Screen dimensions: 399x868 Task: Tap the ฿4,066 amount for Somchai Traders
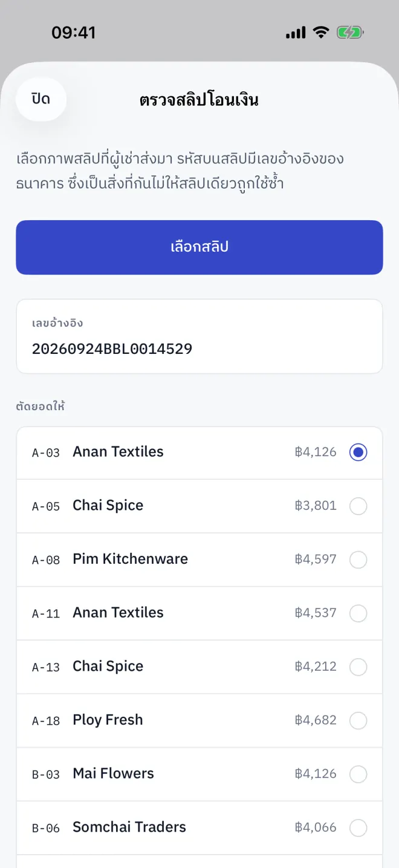click(x=316, y=827)
